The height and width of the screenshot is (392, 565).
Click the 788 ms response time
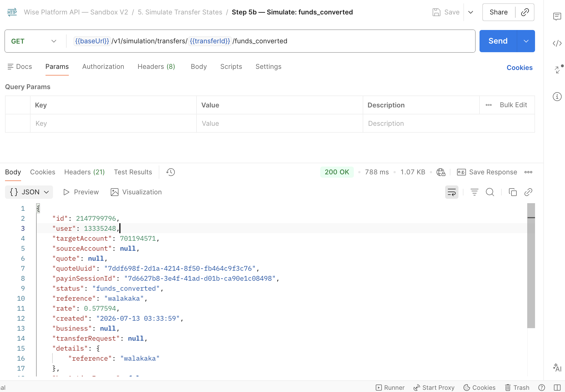click(x=377, y=172)
